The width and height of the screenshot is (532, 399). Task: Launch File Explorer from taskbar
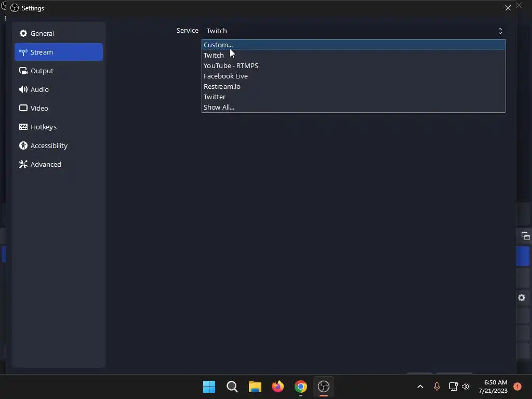pyautogui.click(x=255, y=387)
